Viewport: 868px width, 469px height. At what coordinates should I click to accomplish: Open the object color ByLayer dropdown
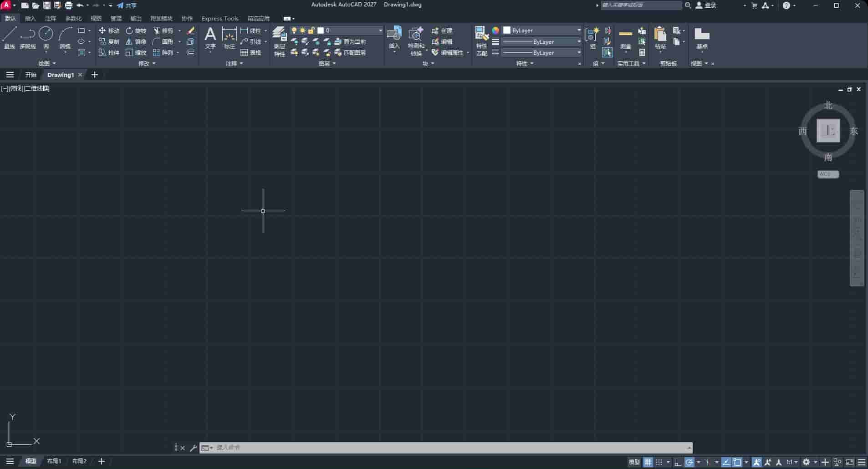pyautogui.click(x=578, y=30)
